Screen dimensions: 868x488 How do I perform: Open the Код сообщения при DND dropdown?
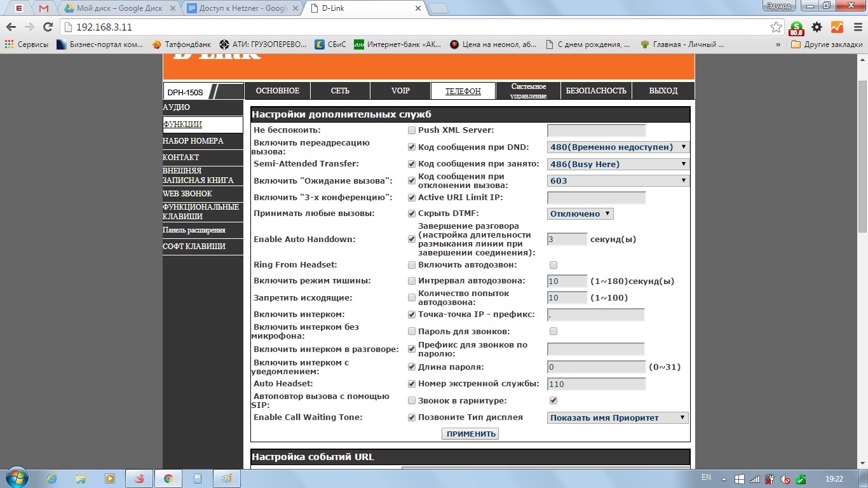(618, 147)
